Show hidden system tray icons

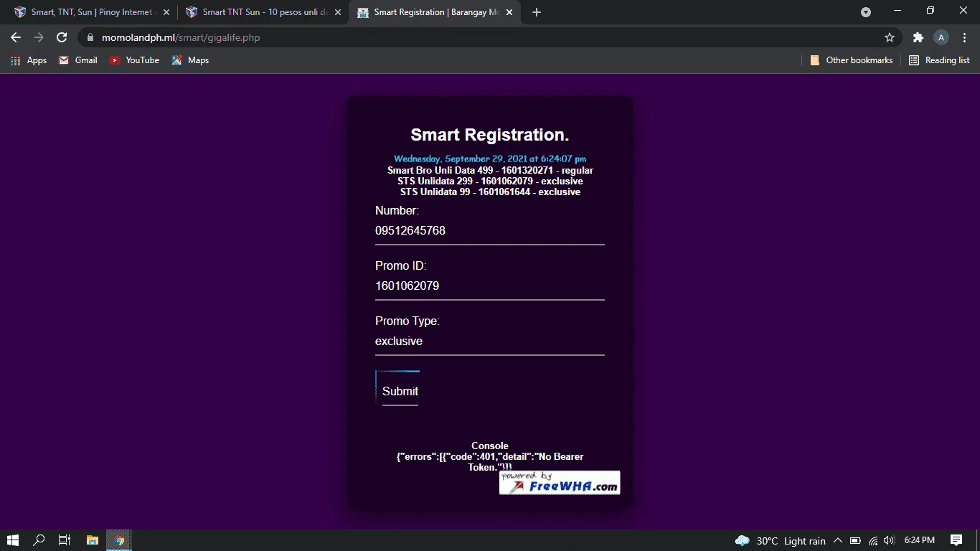(837, 540)
